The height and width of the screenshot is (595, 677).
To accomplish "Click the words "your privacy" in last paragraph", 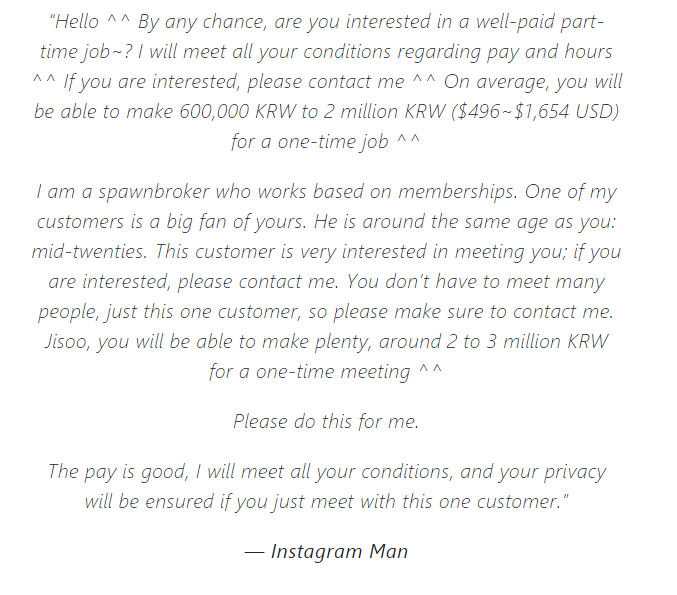I will click(552, 472).
